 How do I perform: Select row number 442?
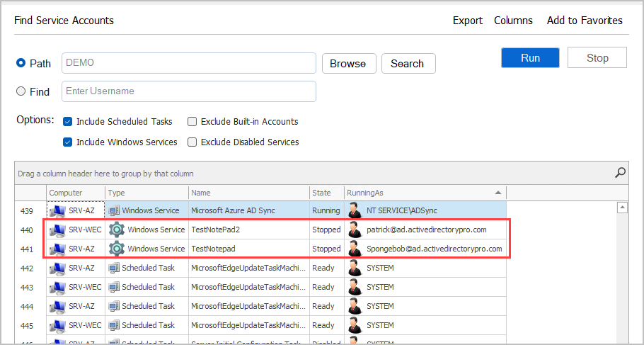pyautogui.click(x=27, y=268)
